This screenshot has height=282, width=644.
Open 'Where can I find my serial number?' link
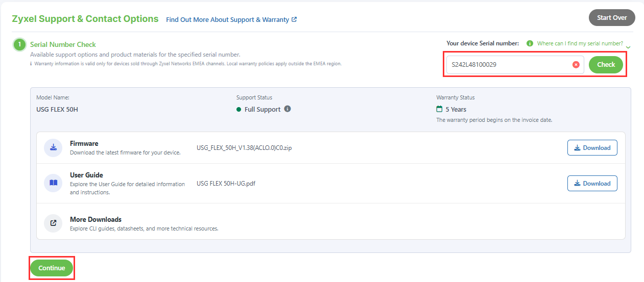(580, 44)
